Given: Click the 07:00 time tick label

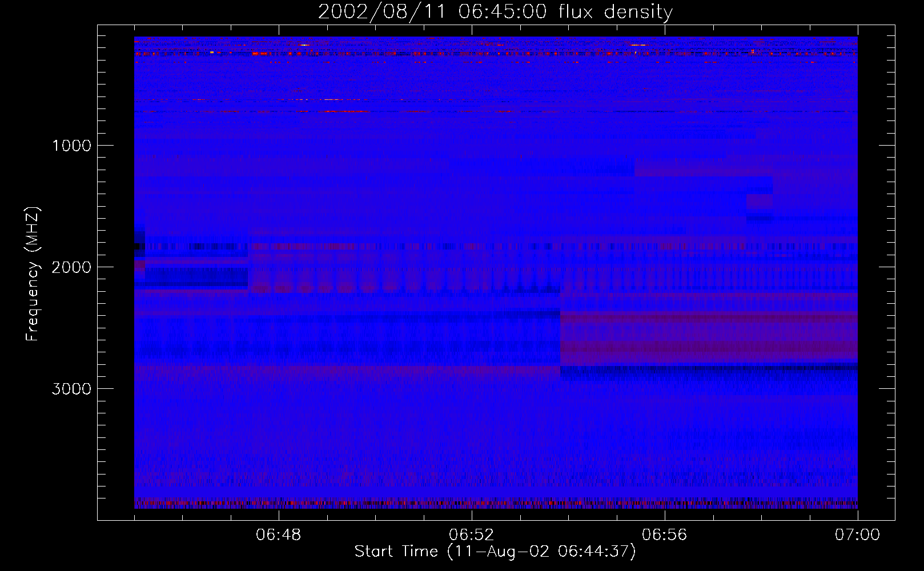Looking at the screenshot, I should 857,535.
